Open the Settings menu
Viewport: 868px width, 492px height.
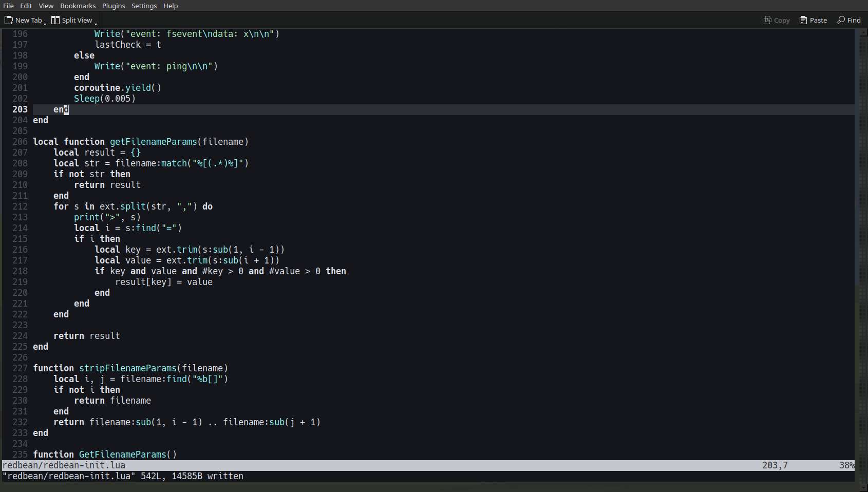click(x=144, y=6)
